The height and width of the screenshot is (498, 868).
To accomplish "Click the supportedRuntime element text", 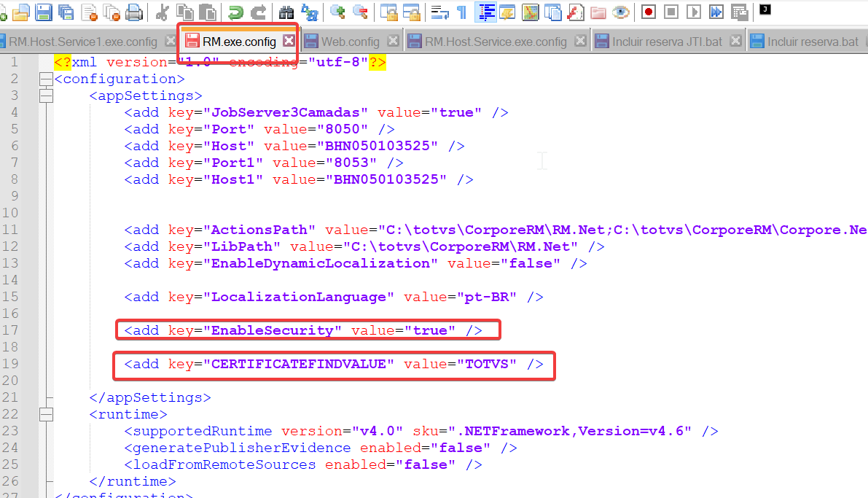I will point(203,431).
